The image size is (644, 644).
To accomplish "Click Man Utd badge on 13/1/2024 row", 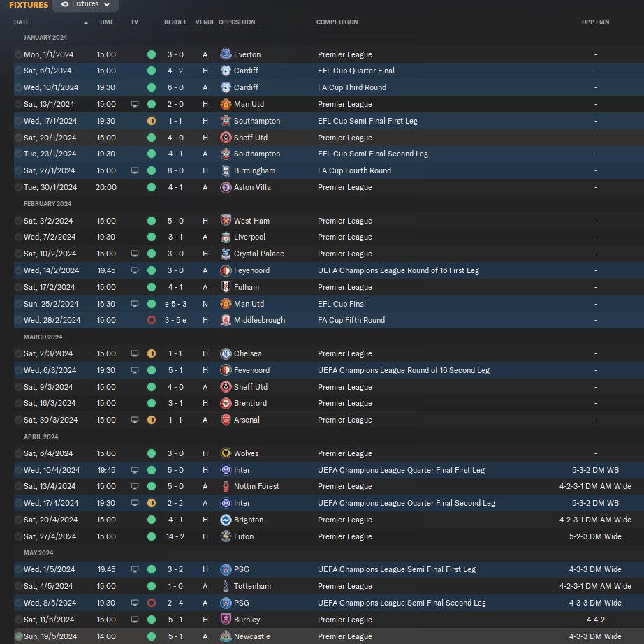I will pos(226,104).
